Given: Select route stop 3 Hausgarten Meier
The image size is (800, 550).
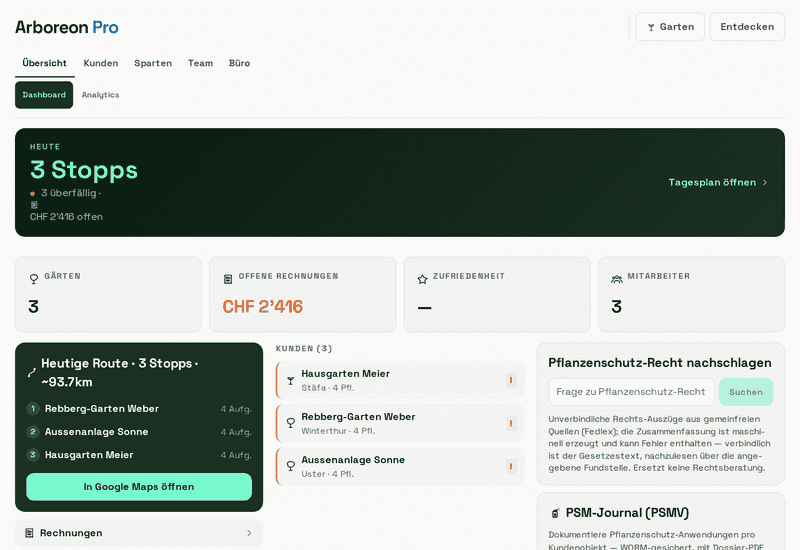Looking at the screenshot, I should coord(139,455).
